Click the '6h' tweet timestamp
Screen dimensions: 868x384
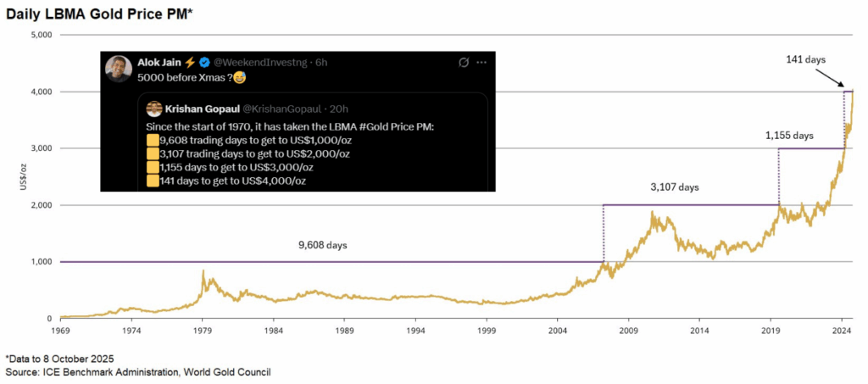pos(323,62)
